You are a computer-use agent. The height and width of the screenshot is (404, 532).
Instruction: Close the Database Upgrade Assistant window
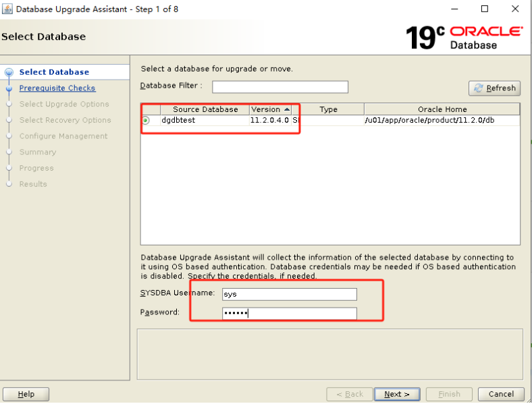click(515, 9)
